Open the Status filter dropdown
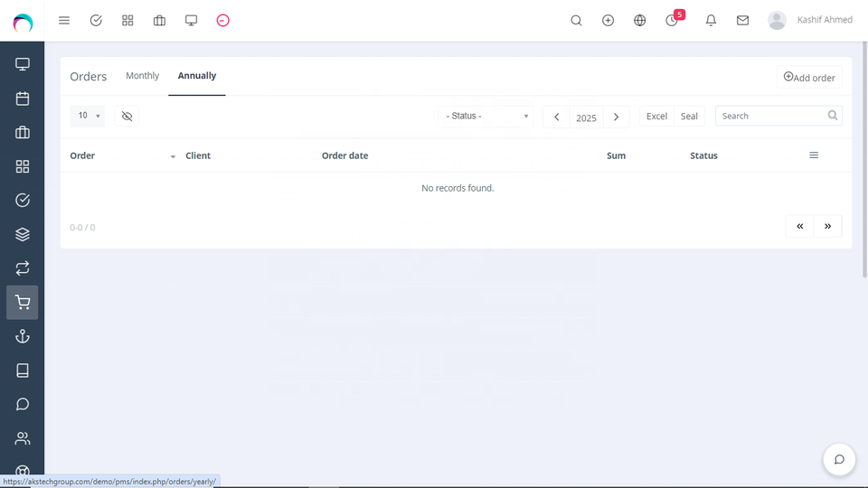Screen dimensions: 868x488 (486, 117)
